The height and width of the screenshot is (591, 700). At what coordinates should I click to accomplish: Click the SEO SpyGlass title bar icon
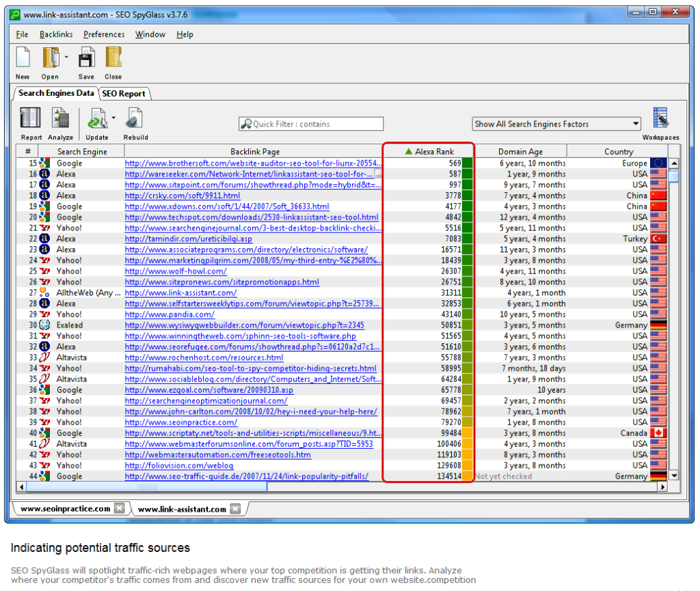[x=15, y=15]
